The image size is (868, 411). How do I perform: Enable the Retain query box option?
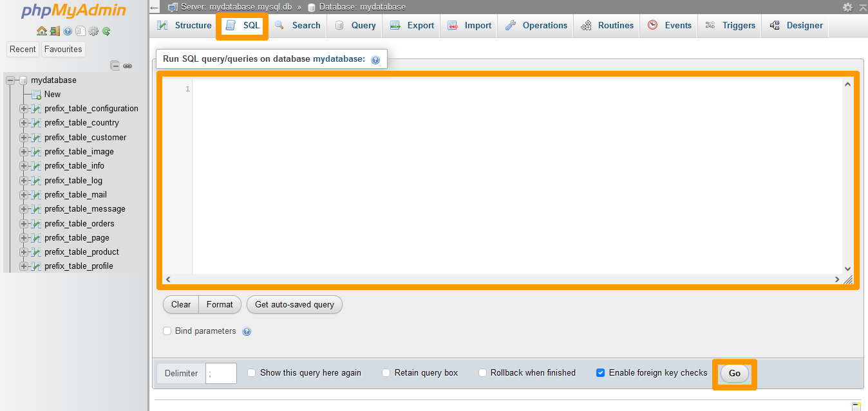click(x=386, y=372)
